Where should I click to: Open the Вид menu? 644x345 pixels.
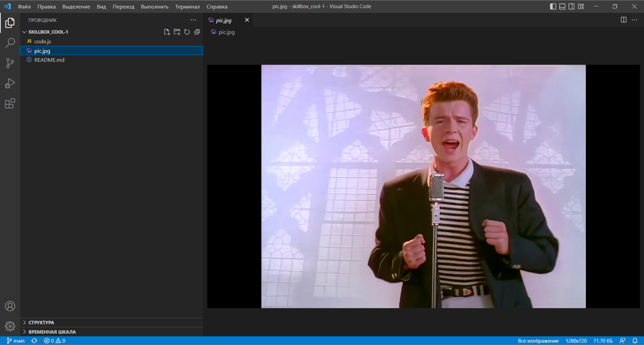click(101, 6)
